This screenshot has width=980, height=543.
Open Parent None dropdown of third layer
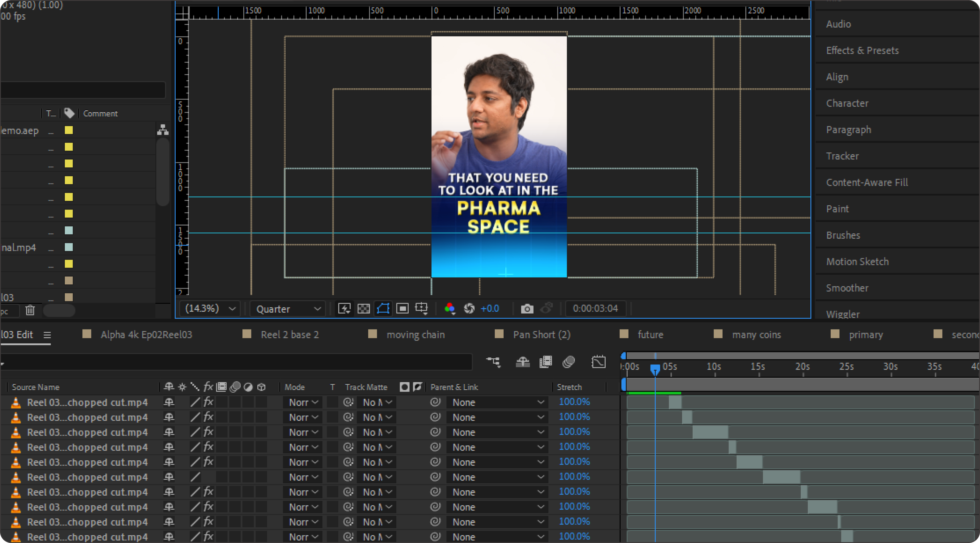(x=497, y=432)
